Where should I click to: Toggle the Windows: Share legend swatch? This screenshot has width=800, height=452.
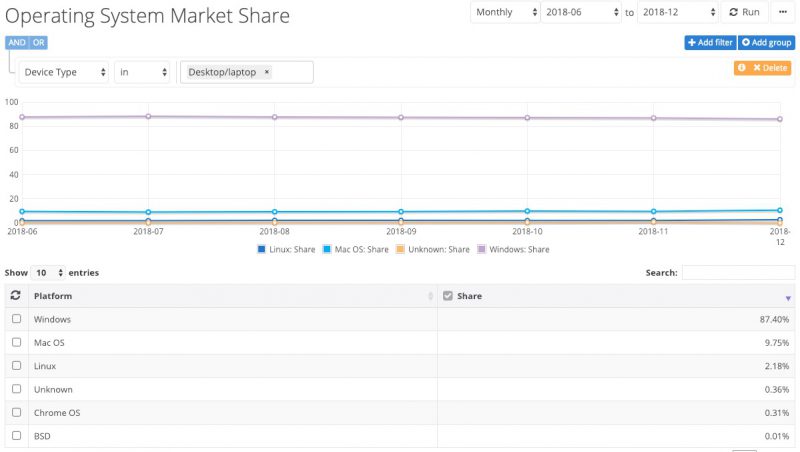[481, 249]
